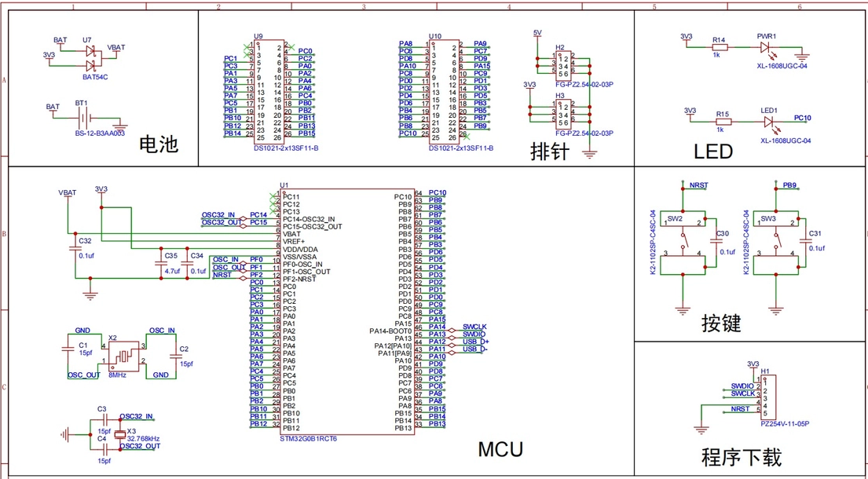Click the X2 8MHz crystal symbol
The width and height of the screenshot is (868, 479).
125,356
